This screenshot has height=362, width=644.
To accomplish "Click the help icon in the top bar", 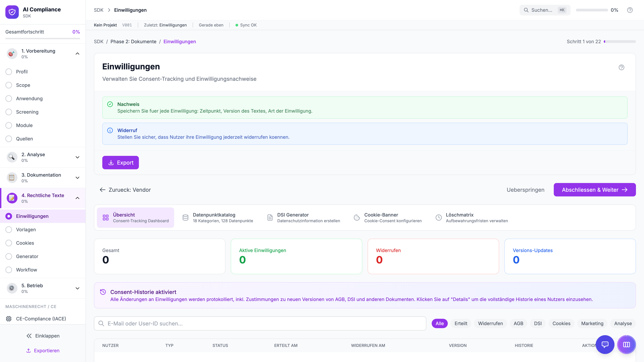I will click(x=630, y=10).
